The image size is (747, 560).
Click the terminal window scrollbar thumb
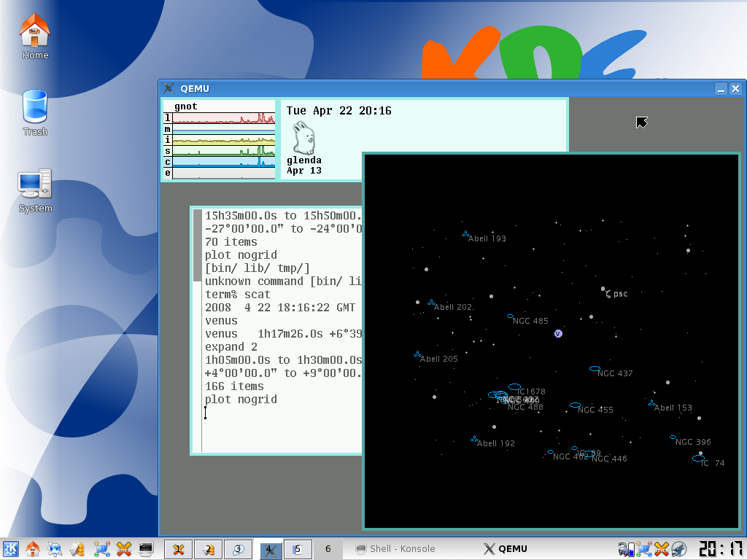coord(198,245)
